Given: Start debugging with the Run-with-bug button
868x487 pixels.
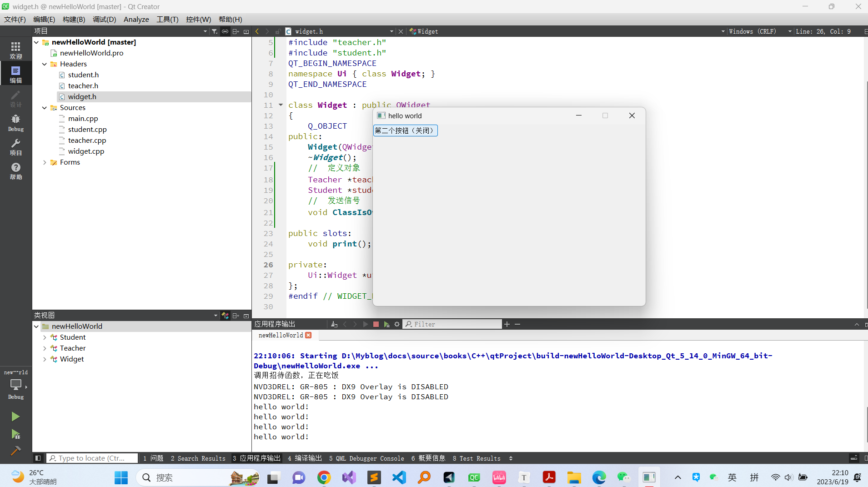Looking at the screenshot, I should click(15, 434).
